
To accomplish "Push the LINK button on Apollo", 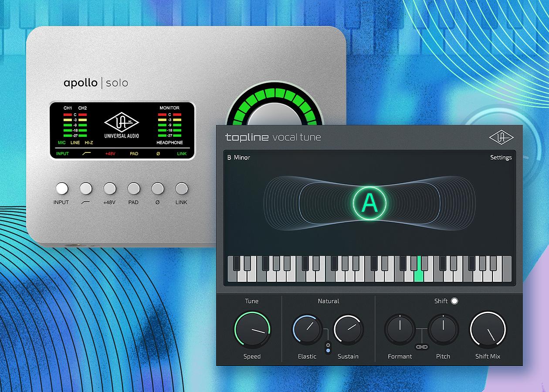I will [x=182, y=189].
